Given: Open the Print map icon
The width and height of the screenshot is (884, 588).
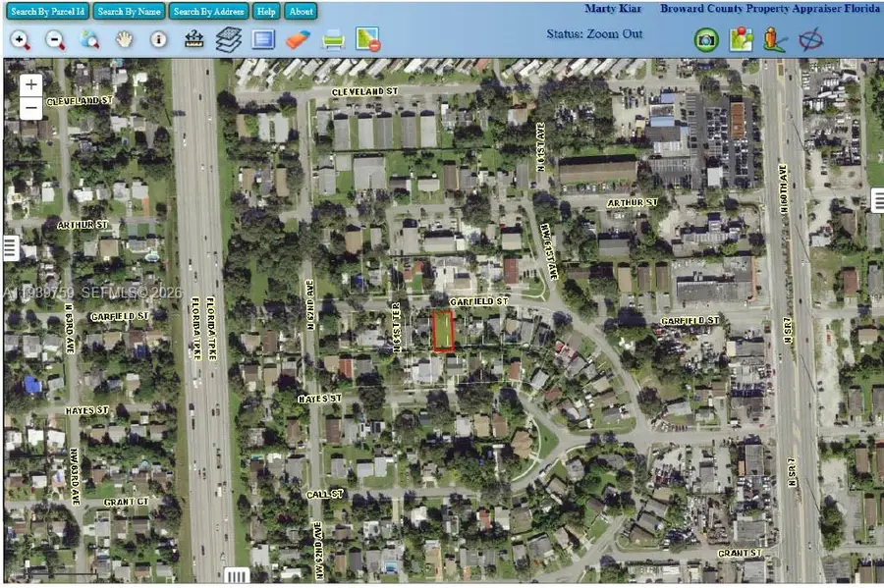Looking at the screenshot, I should pos(334,40).
